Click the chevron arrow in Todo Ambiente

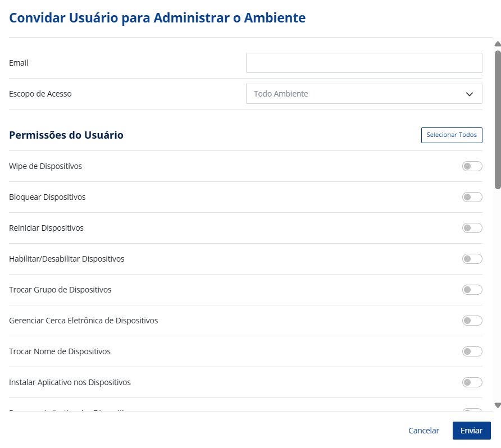470,94
